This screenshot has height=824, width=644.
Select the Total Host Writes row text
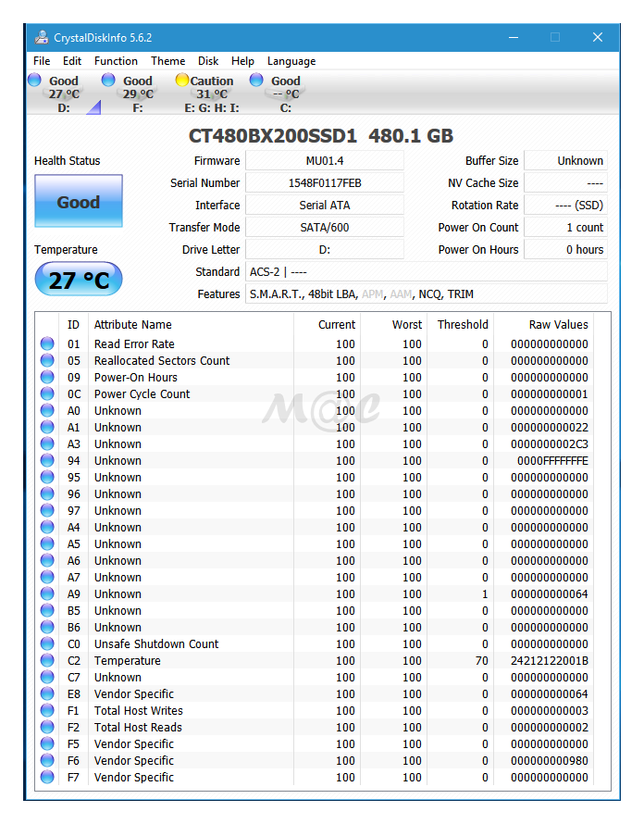139,710
